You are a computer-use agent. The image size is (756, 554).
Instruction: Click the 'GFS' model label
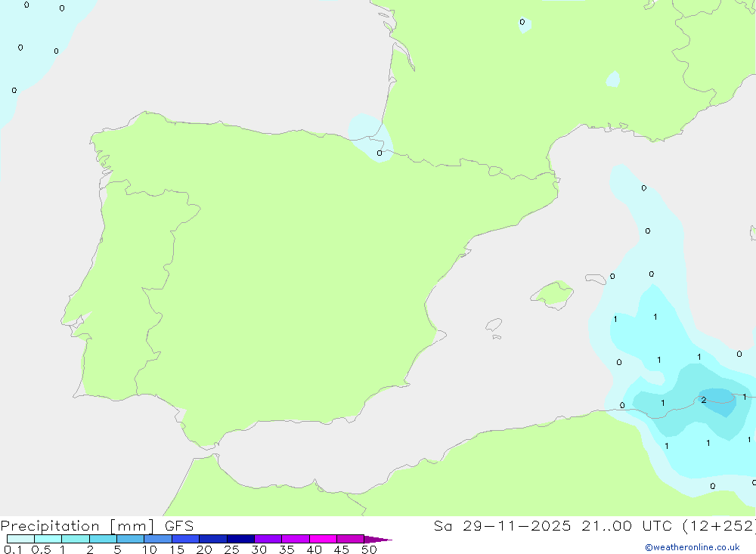coord(179,526)
